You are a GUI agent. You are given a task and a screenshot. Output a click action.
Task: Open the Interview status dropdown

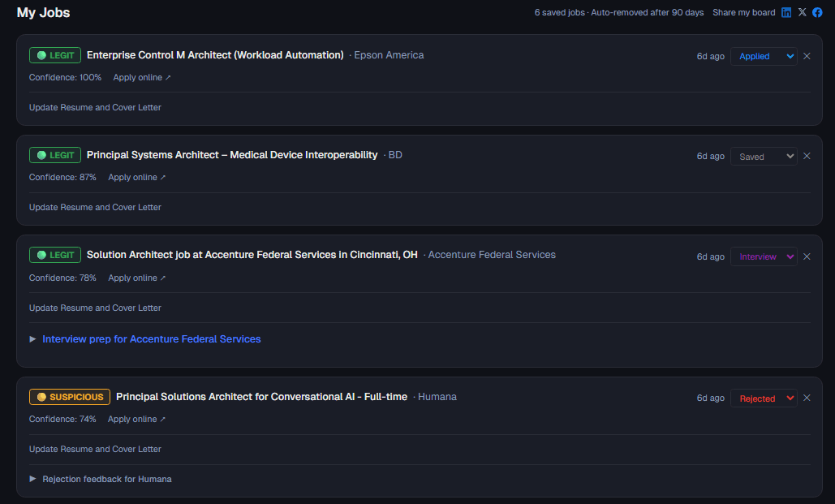[x=764, y=256]
